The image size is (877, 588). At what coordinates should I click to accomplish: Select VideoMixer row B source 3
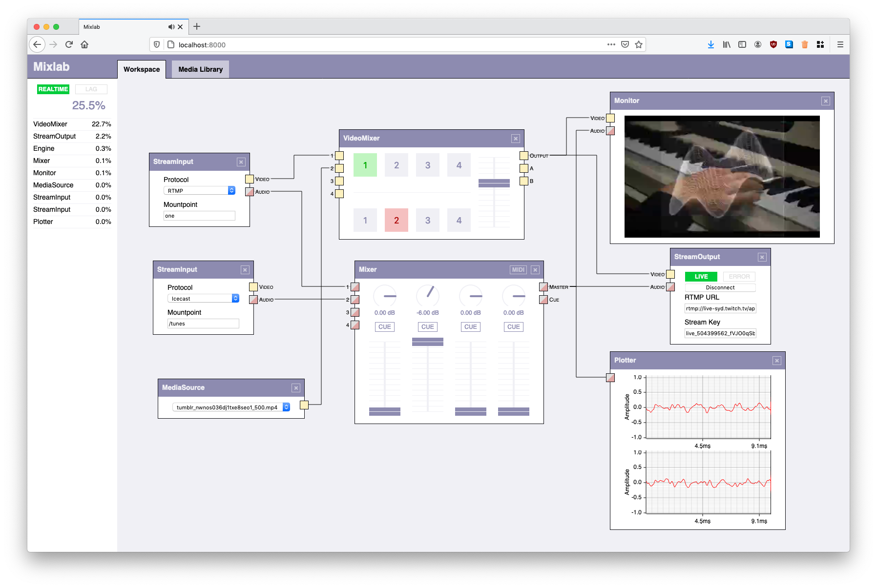click(428, 220)
